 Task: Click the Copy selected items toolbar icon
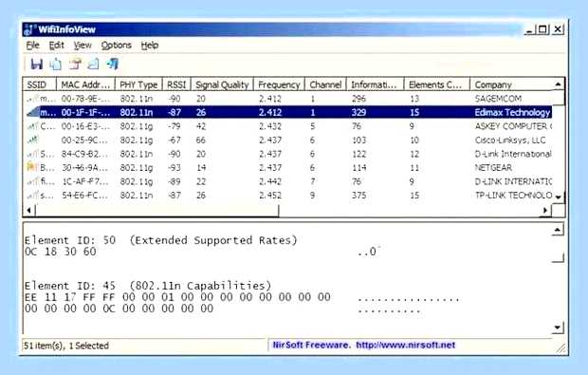(x=56, y=65)
